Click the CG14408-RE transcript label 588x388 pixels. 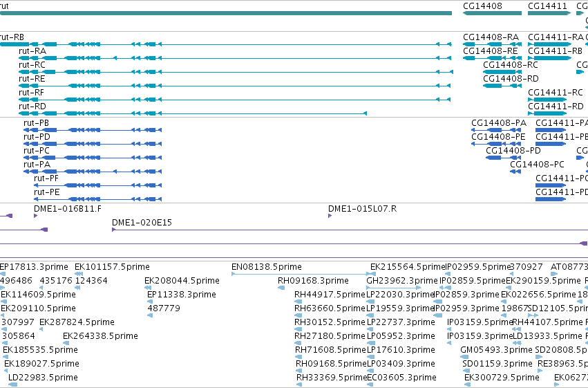point(491,51)
